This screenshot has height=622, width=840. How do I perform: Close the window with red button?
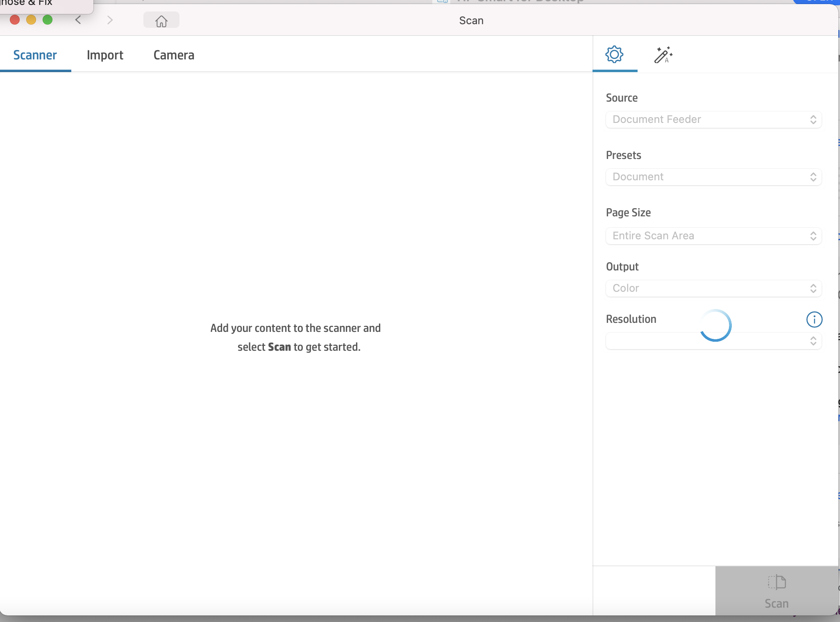[x=15, y=20]
